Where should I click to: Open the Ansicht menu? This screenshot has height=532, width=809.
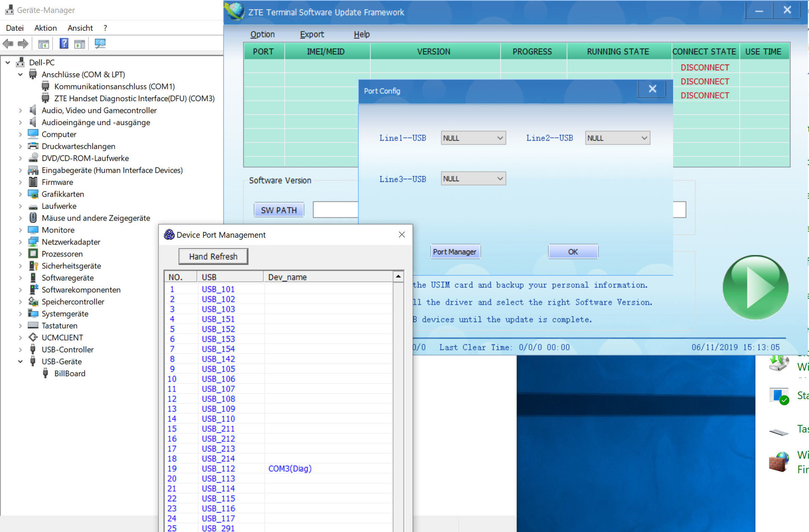tap(80, 28)
